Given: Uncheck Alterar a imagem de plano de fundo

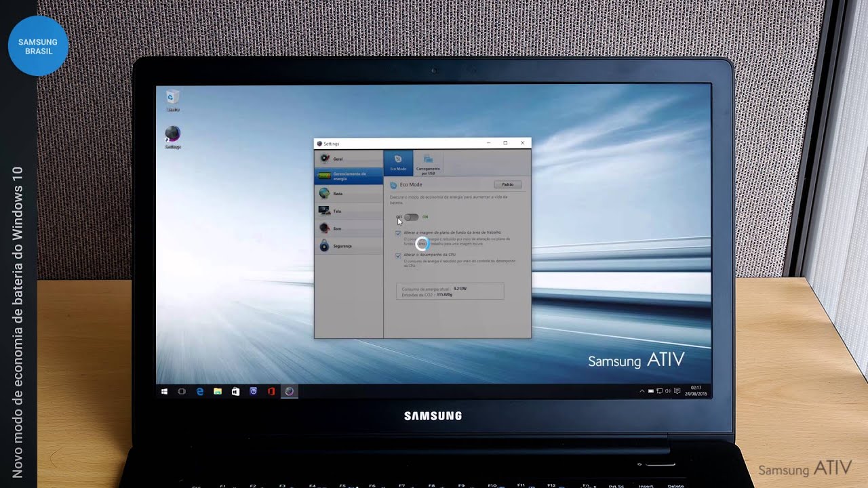Looking at the screenshot, I should click(398, 232).
